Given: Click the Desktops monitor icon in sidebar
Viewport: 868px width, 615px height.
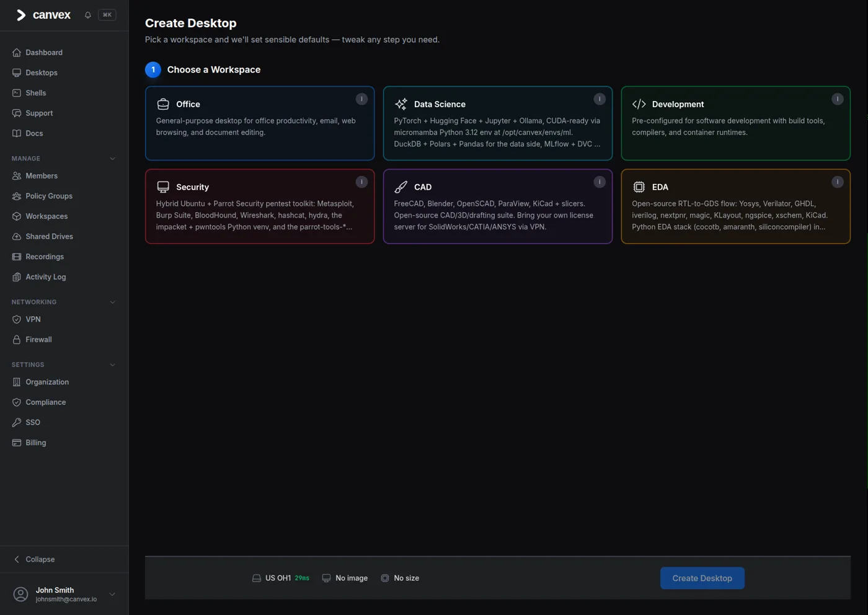Looking at the screenshot, I should (x=17, y=73).
